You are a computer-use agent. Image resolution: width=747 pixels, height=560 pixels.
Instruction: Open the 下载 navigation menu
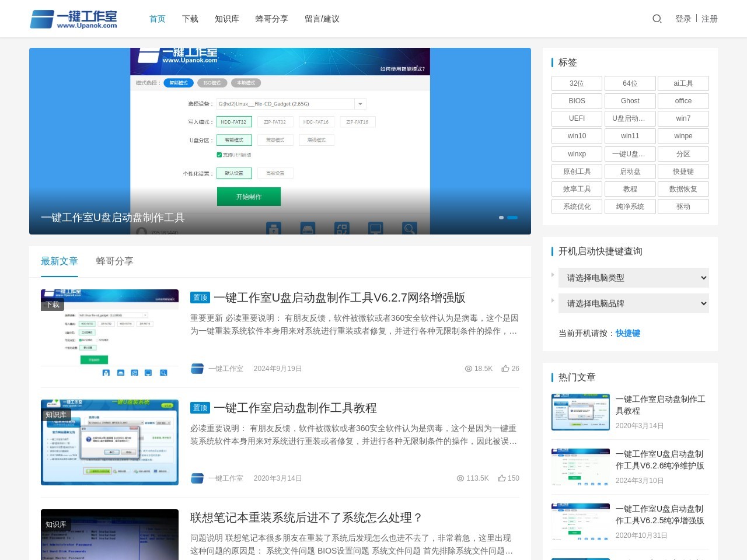tap(190, 19)
